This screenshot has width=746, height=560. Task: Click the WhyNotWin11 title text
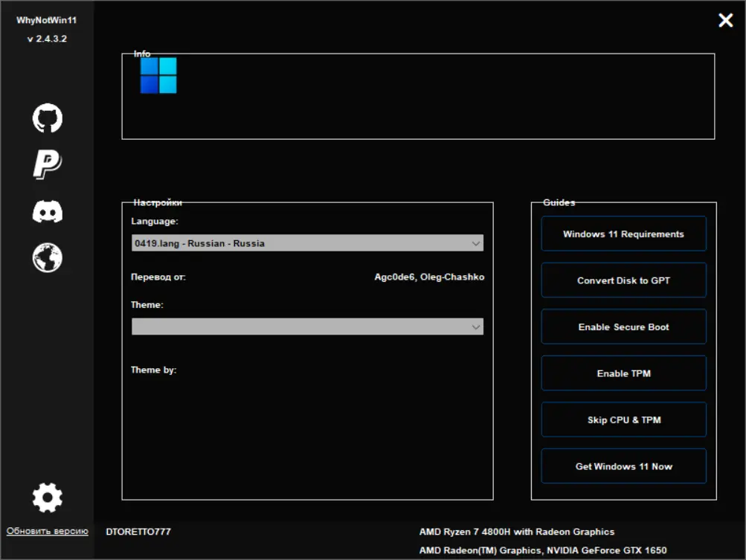tap(47, 20)
